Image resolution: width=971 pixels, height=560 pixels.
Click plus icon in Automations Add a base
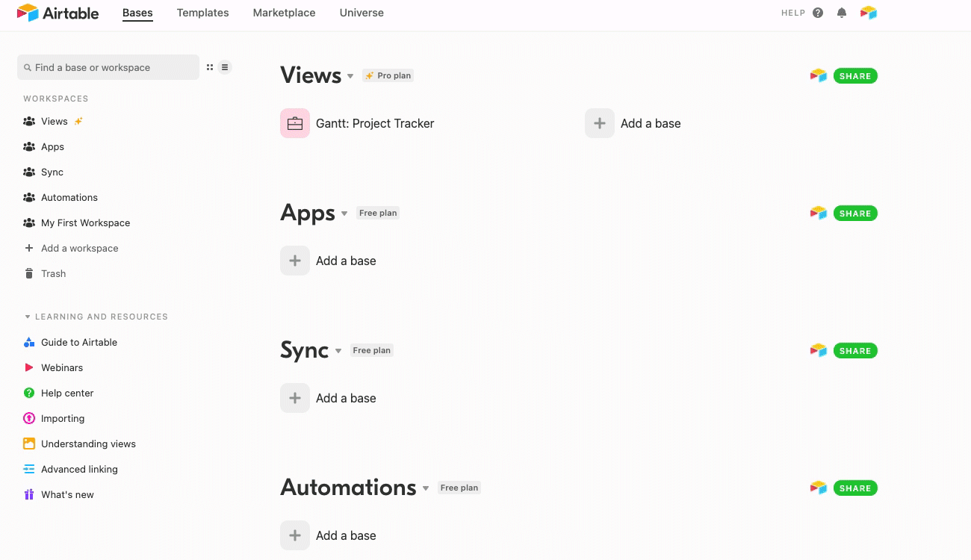point(295,535)
